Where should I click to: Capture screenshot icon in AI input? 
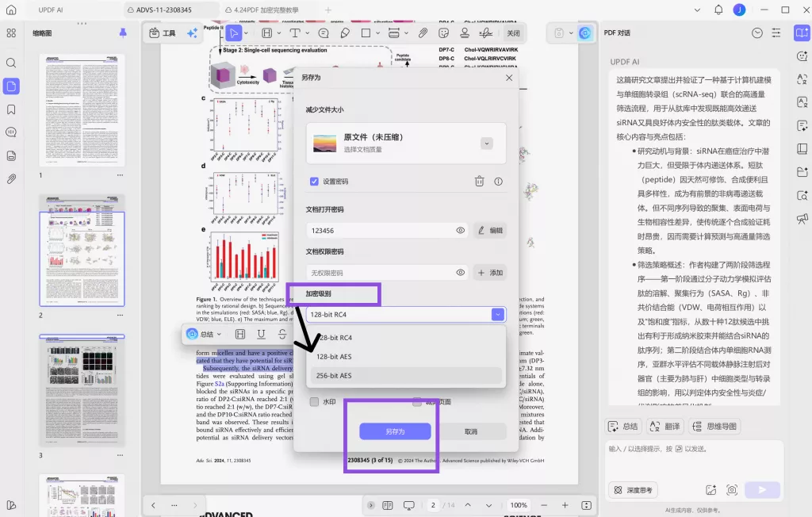[x=732, y=489]
